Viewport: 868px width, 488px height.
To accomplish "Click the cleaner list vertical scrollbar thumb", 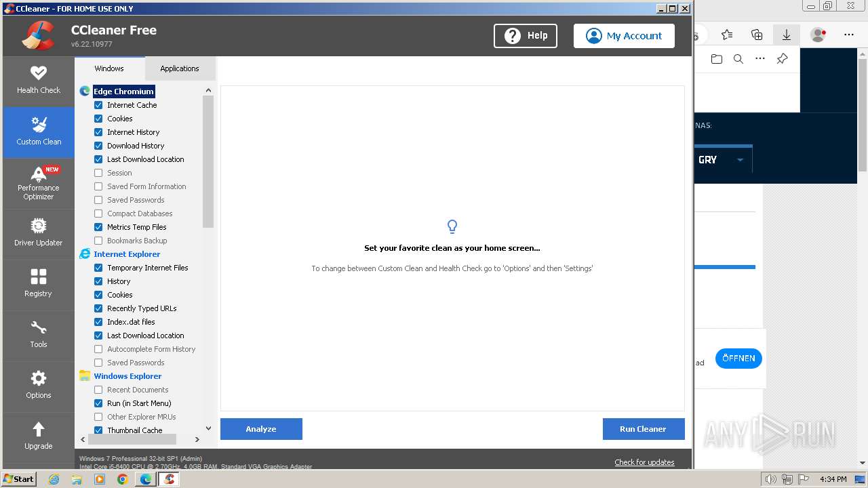I will [208, 161].
